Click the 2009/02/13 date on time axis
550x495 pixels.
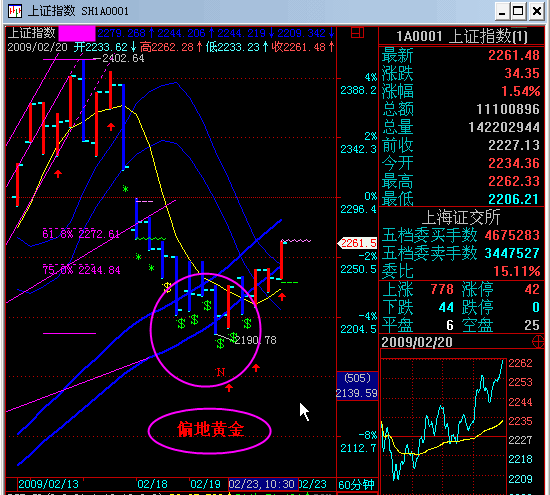click(x=48, y=484)
